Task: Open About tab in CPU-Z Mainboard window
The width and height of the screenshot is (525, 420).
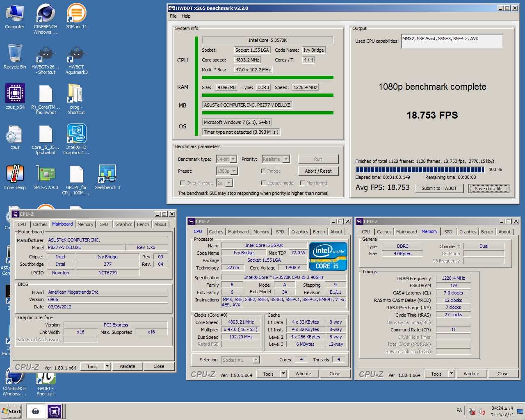Action: click(x=160, y=224)
